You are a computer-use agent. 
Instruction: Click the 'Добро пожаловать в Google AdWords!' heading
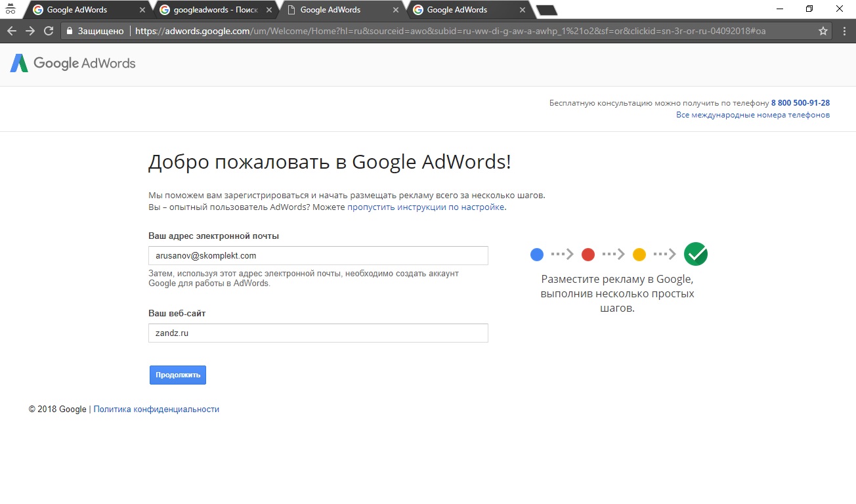coord(330,162)
